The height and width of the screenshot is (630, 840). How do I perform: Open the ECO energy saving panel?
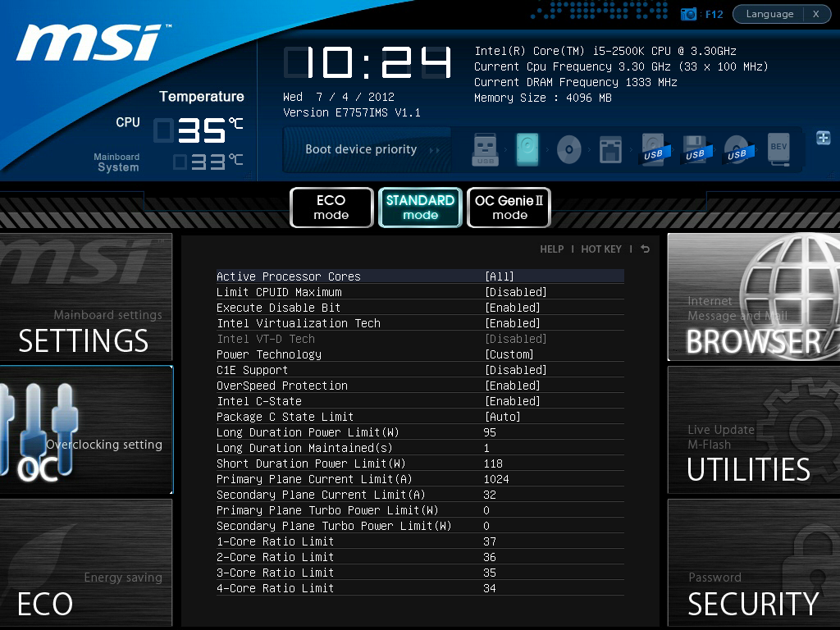pos(85,563)
